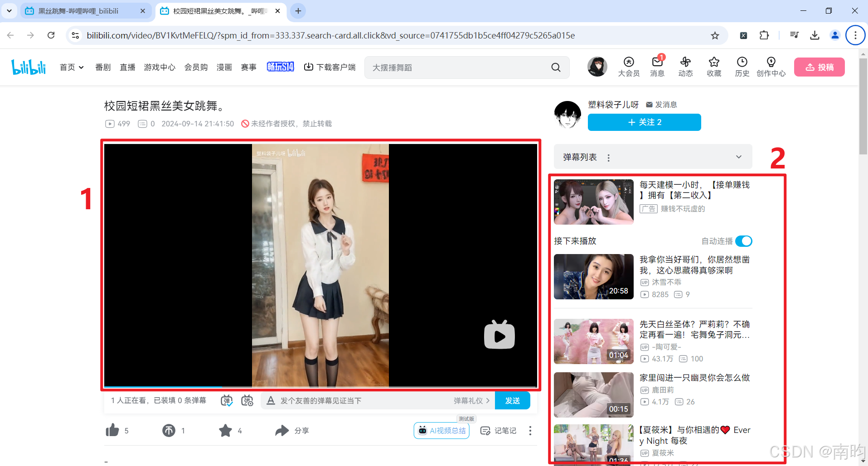
Task: Toggle the 自动连播 autoplay switch
Action: click(x=743, y=241)
